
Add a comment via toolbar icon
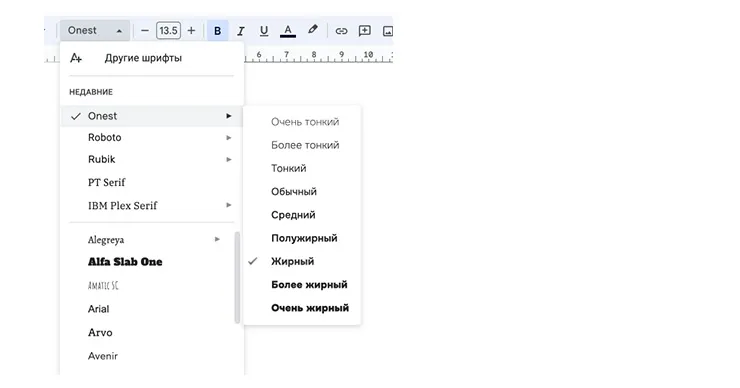[364, 31]
